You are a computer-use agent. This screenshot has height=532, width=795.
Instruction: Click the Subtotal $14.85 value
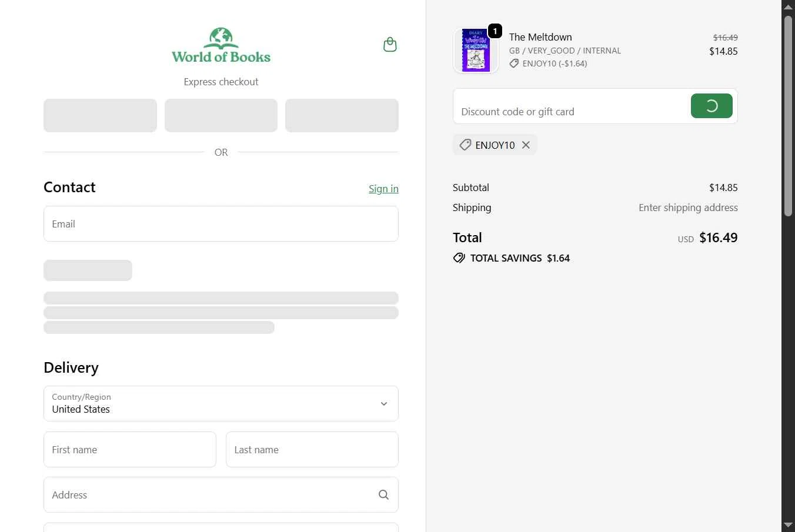point(723,188)
